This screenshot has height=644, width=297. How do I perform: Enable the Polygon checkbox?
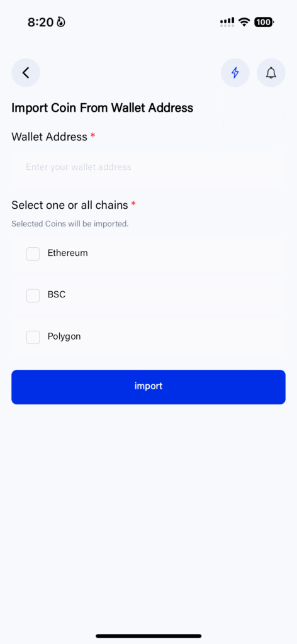(33, 337)
